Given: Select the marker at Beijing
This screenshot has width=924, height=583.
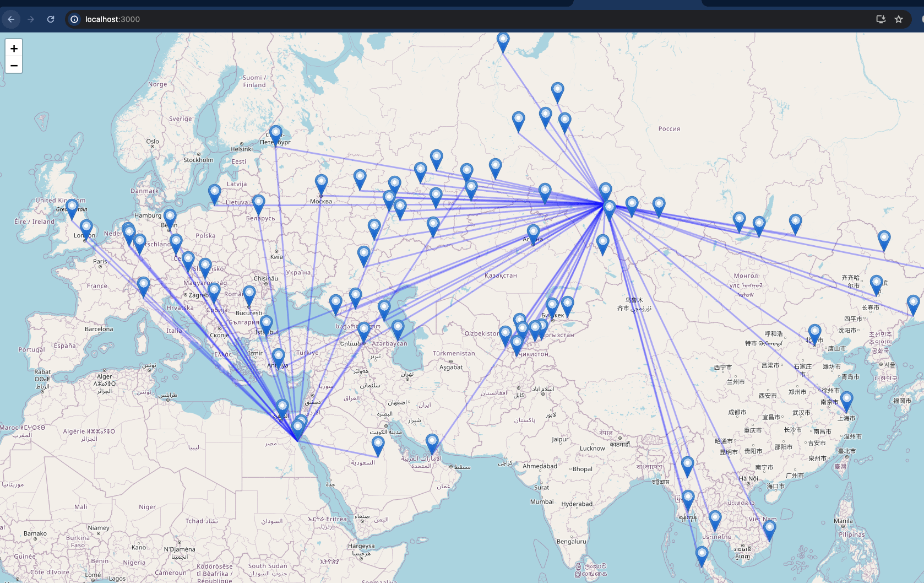Looking at the screenshot, I should 814,334.
